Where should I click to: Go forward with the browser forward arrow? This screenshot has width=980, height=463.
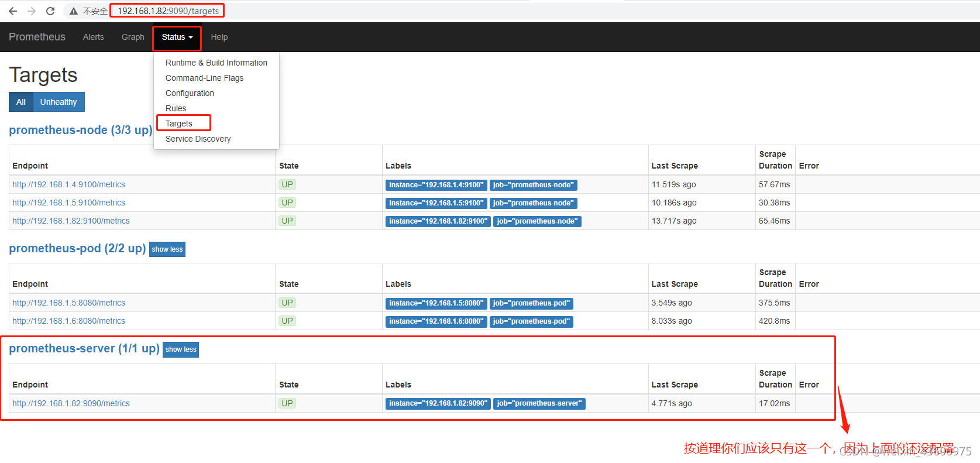32,11
